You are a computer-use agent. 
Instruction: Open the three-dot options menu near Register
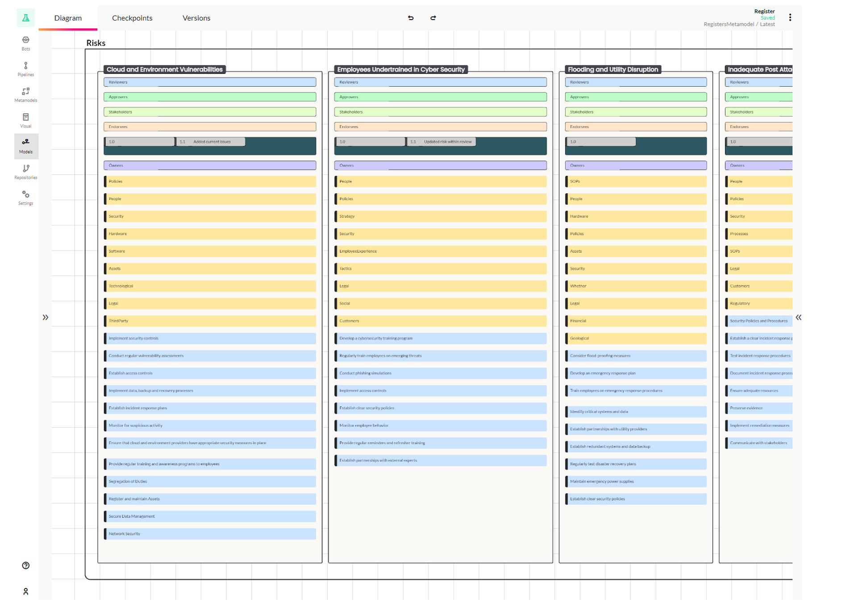[790, 17]
